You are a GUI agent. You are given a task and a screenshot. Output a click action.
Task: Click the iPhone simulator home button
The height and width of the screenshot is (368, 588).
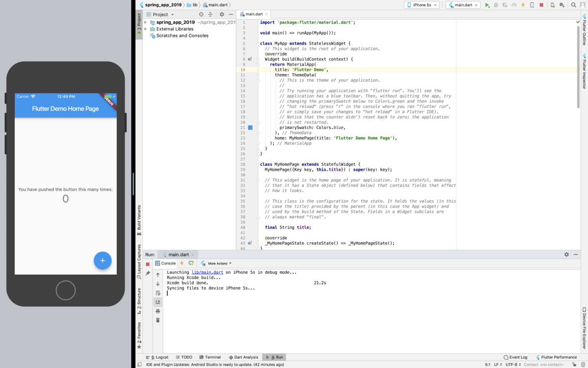coord(66,290)
